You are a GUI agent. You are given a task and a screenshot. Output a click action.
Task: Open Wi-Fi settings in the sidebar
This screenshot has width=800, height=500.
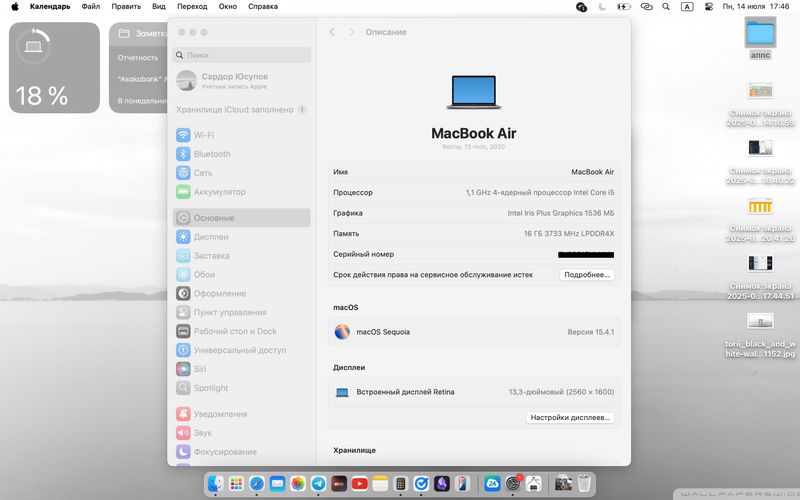[x=241, y=135]
